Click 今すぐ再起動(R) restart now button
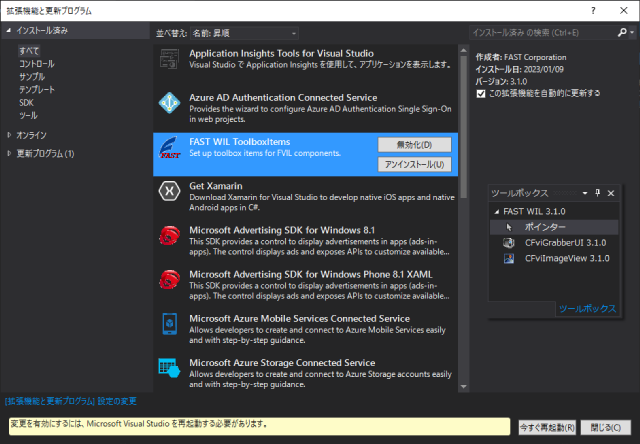The image size is (640, 444). pyautogui.click(x=547, y=427)
